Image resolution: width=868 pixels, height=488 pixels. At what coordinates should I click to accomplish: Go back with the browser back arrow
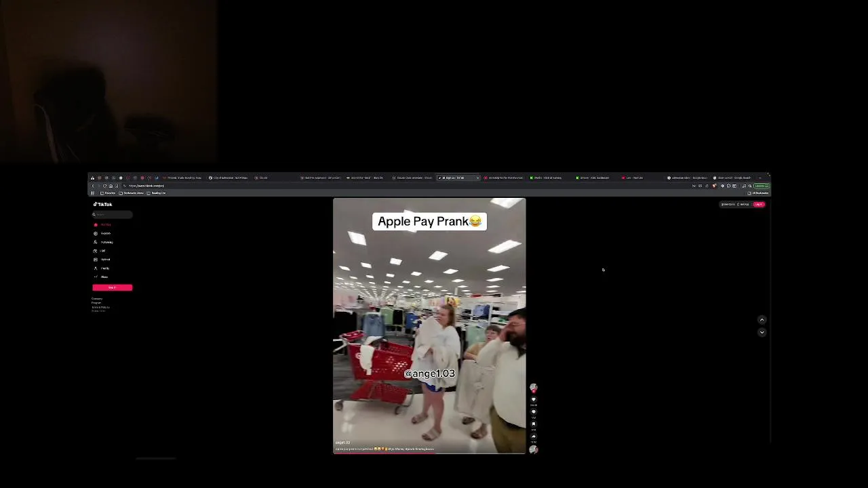coord(93,186)
